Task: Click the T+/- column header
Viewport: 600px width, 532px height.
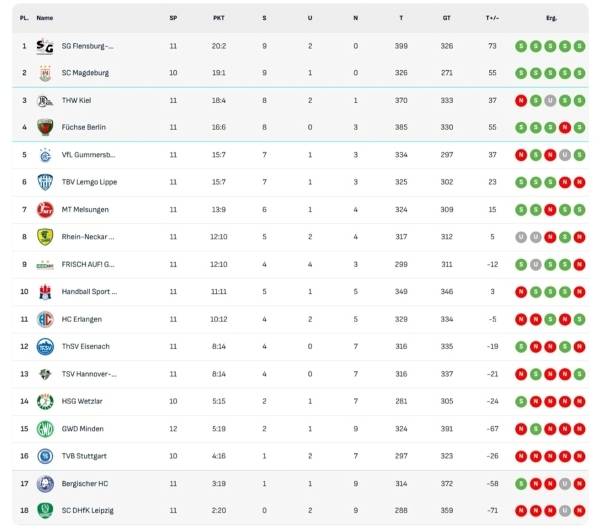Action: coord(492,18)
